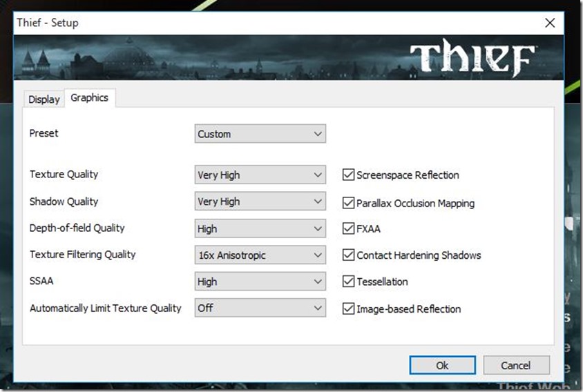This screenshot has height=392, width=583.
Task: Click the Preset label
Action: coord(44,133)
